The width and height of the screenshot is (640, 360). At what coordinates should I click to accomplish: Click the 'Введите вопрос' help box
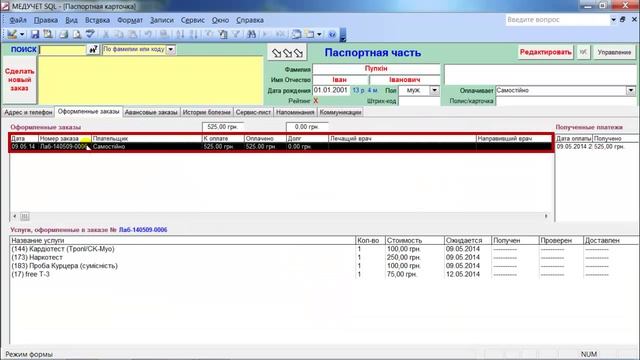click(558, 20)
